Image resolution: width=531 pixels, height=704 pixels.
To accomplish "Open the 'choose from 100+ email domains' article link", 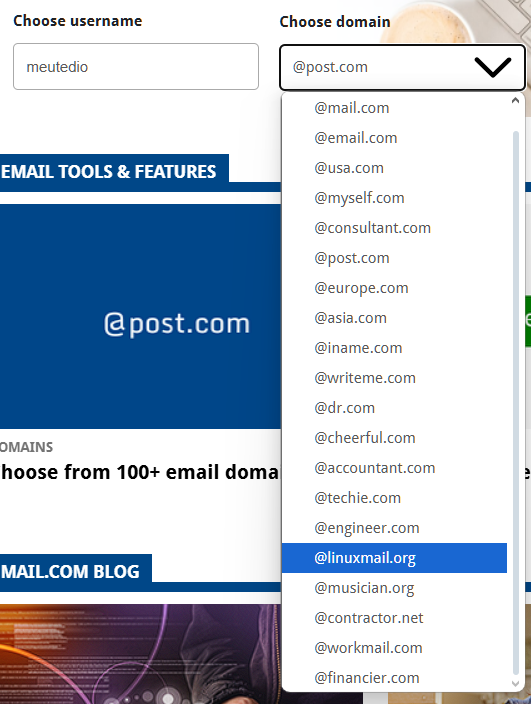I will pyautogui.click(x=140, y=472).
